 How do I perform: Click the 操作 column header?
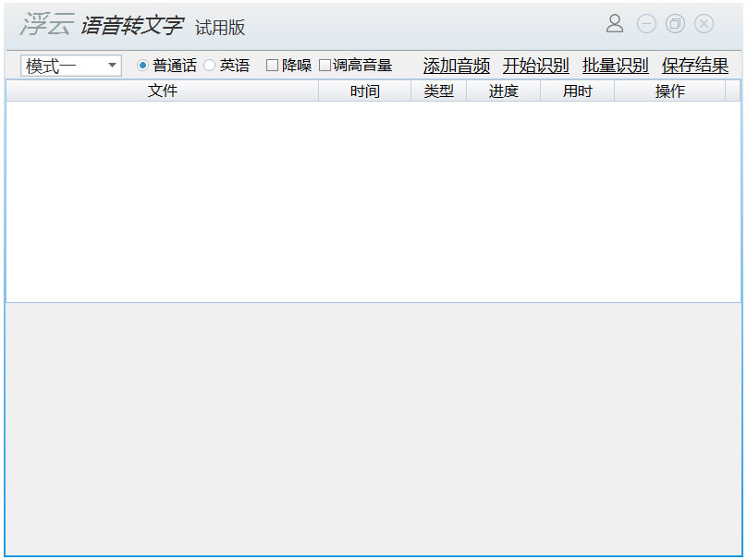click(670, 91)
